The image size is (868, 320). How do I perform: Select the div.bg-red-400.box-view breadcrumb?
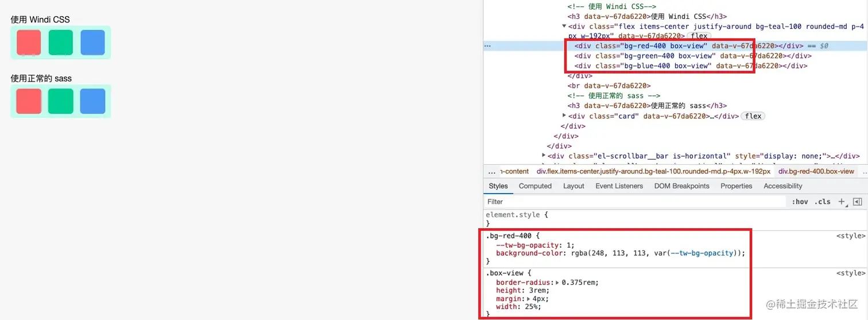click(816, 172)
